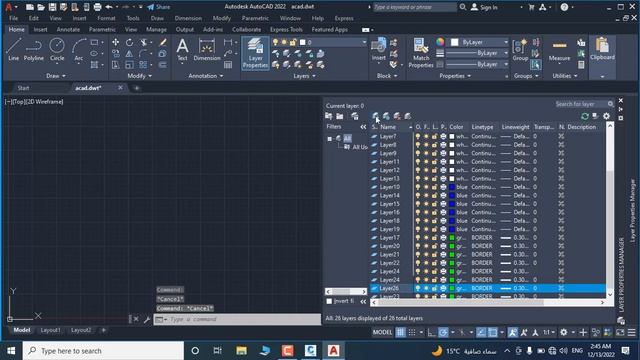The height and width of the screenshot is (360, 640).
Task: Freeze Layer12 with its sun icon
Action: point(427,170)
